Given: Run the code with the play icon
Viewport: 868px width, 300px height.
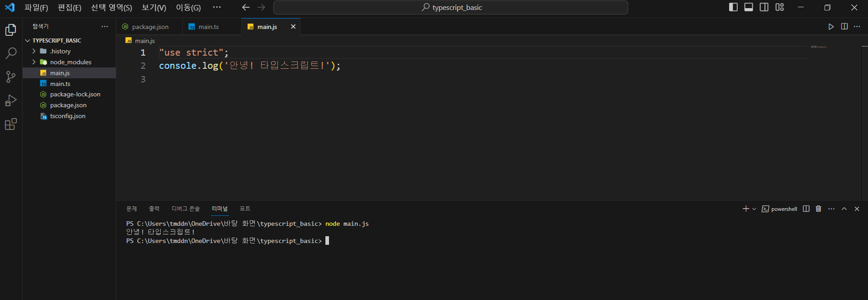Looking at the screenshot, I should pos(831,27).
